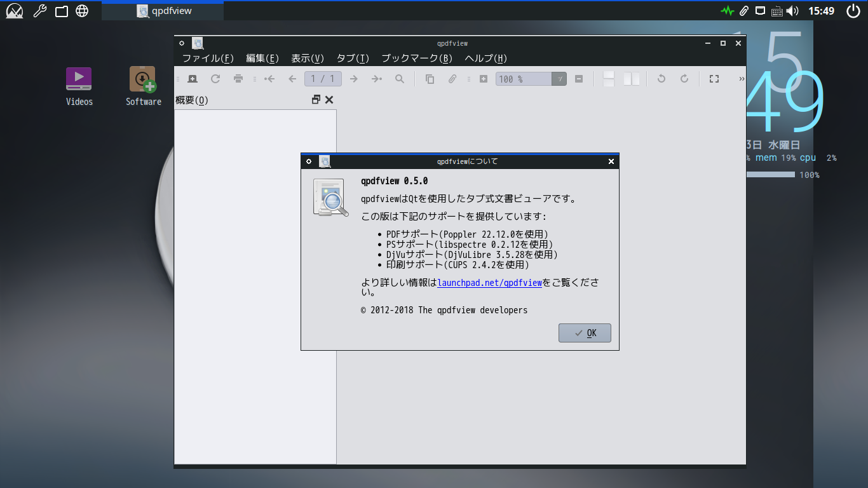Open the ヘルプ(H) menu
This screenshot has height=488, width=868.
486,58
